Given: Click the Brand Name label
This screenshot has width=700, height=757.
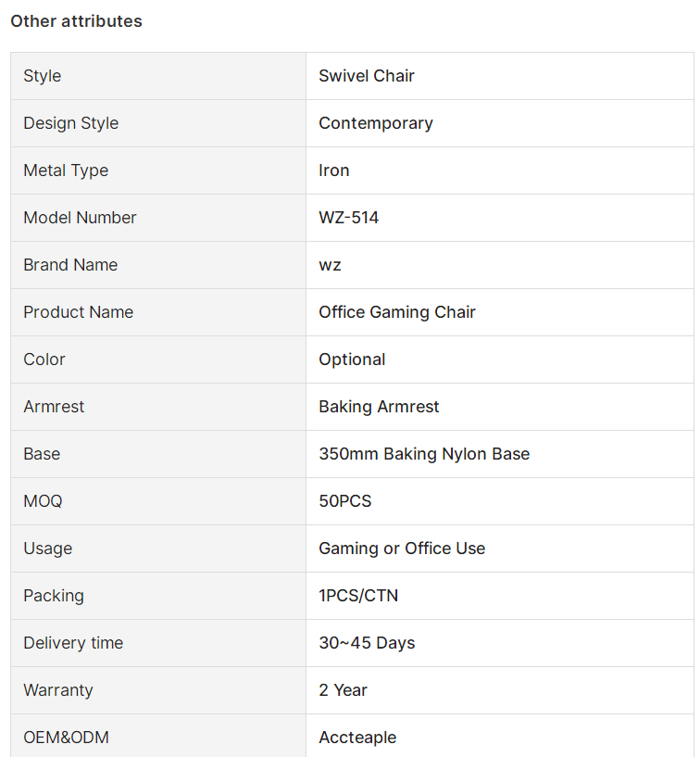Looking at the screenshot, I should [70, 265].
